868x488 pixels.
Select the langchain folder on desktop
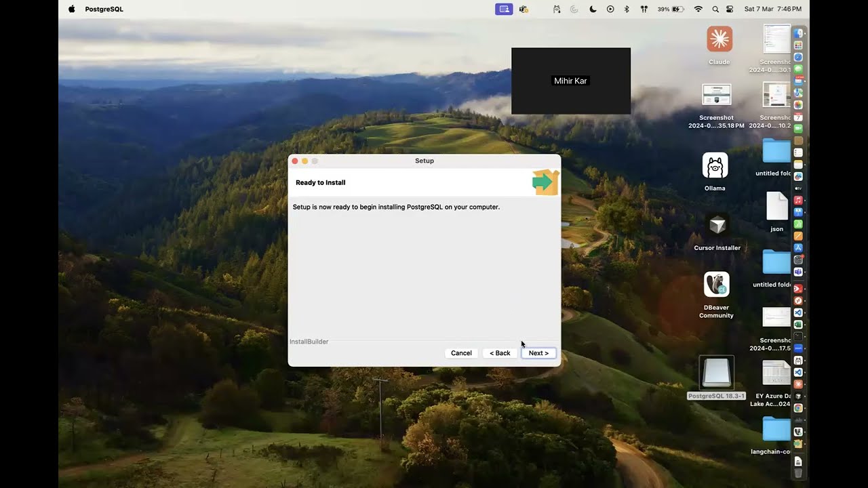(776, 429)
